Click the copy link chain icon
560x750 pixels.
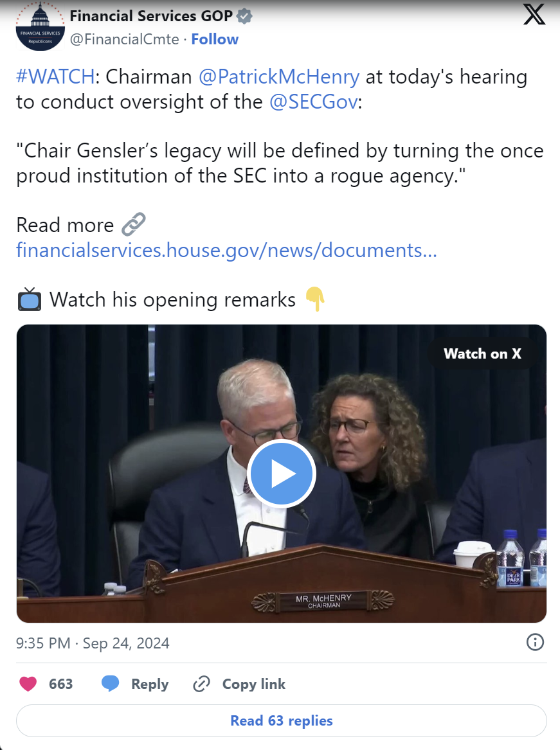[201, 684]
